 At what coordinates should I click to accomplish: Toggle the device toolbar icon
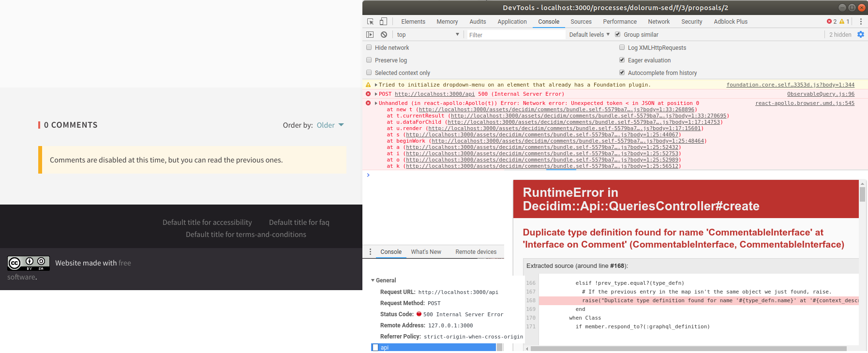click(383, 21)
